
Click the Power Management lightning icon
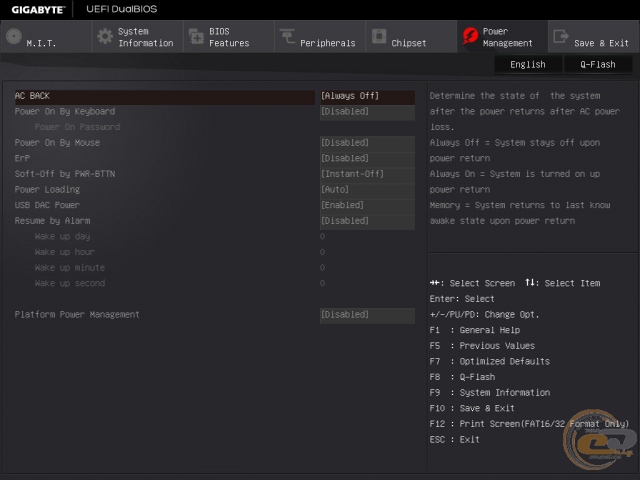coord(470,36)
